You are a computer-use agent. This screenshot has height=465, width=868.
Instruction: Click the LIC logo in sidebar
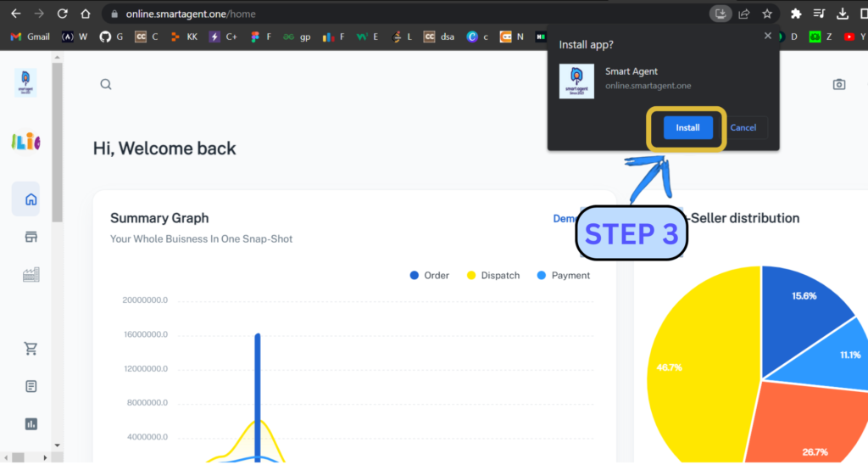pyautogui.click(x=26, y=142)
